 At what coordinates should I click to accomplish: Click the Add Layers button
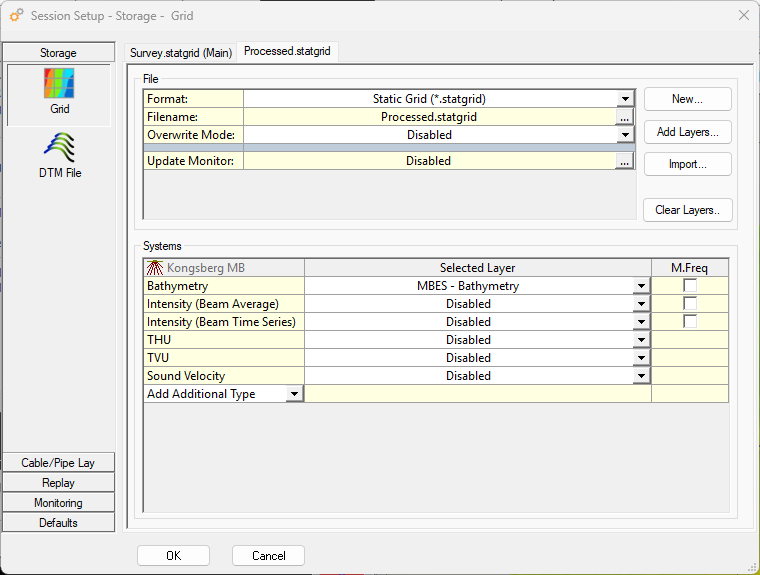(x=687, y=132)
